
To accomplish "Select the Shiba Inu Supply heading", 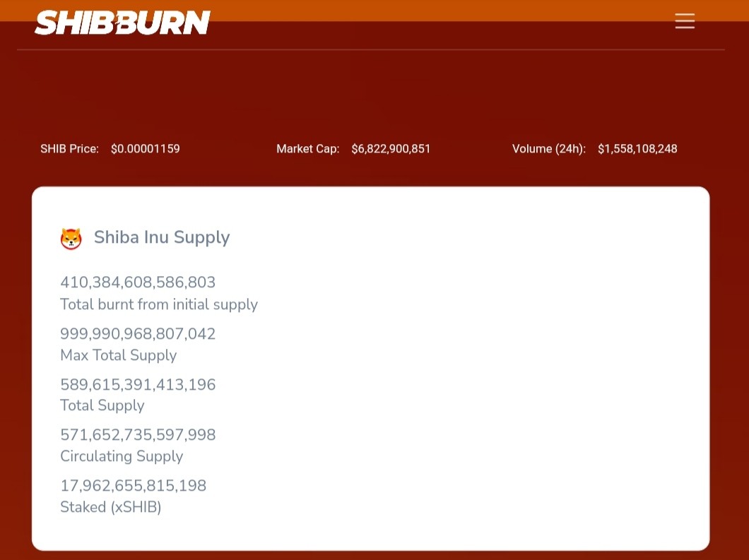I will [161, 237].
